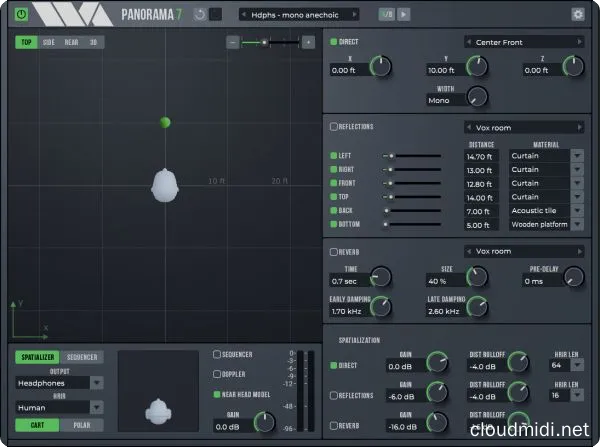Click the undo arrow icon
600x447 pixels.
201,15
